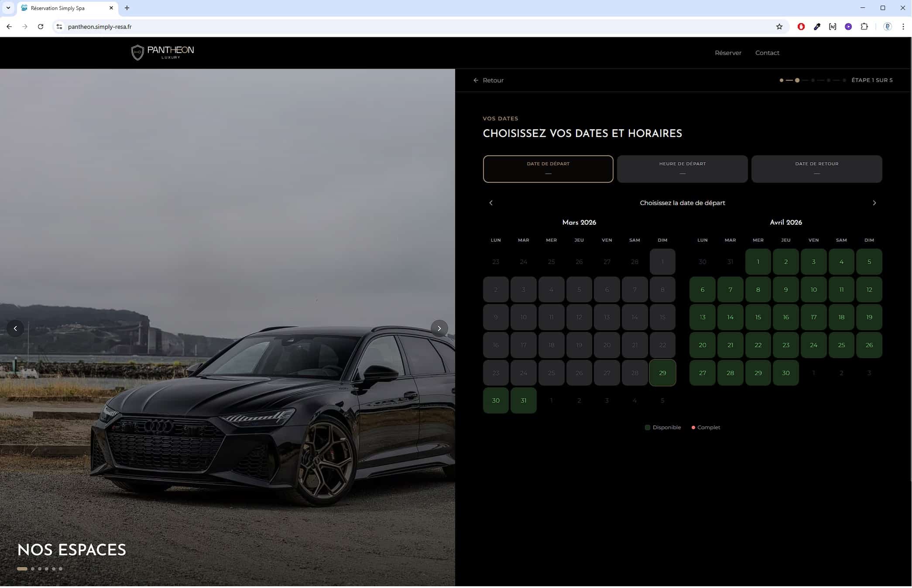Pick March 29 as departure date
This screenshot has height=588, width=912.
point(662,373)
